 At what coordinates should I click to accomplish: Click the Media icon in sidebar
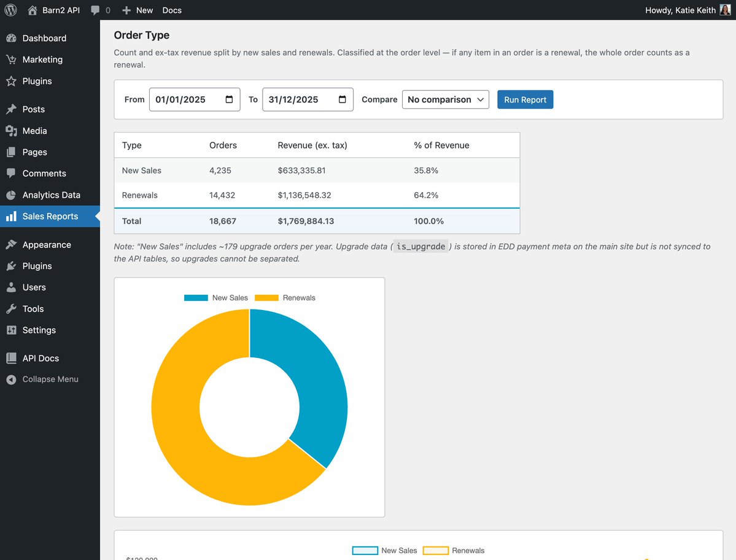[11, 131]
